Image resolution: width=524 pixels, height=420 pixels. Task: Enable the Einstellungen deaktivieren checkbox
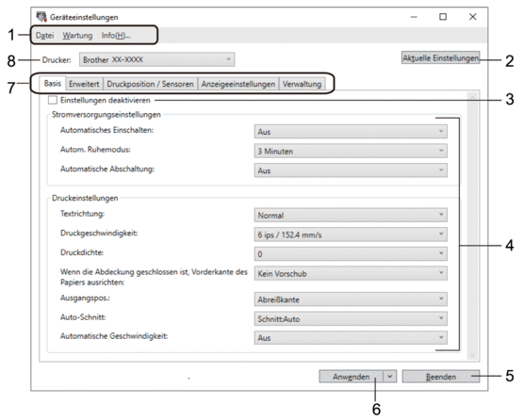click(x=53, y=100)
